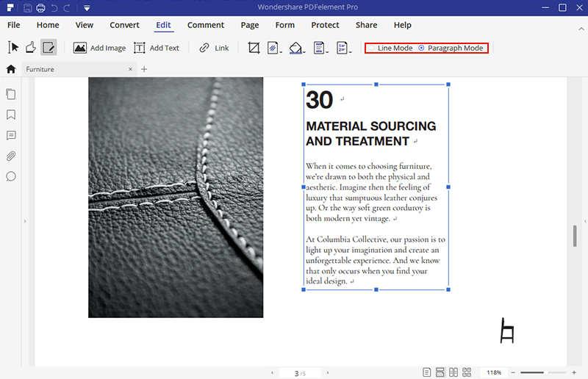Image resolution: width=588 pixels, height=379 pixels.
Task: Activate the Hand pan tool
Action: (31, 48)
